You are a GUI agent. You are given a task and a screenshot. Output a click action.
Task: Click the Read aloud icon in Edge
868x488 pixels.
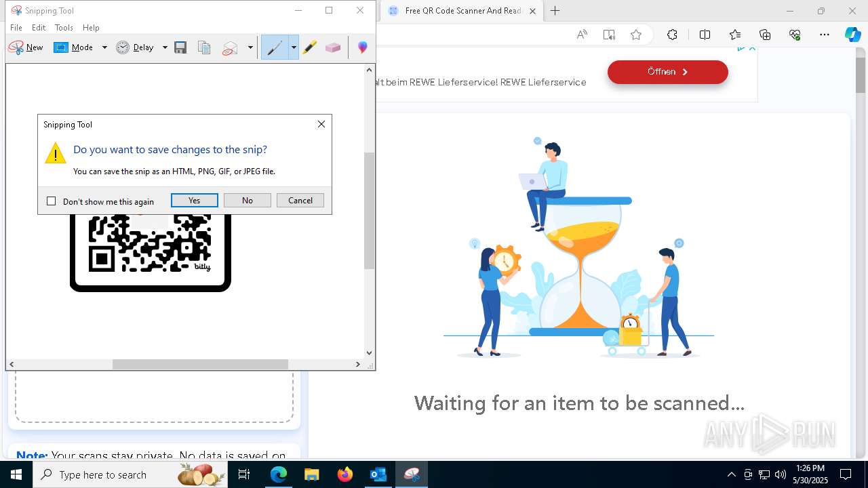(582, 35)
